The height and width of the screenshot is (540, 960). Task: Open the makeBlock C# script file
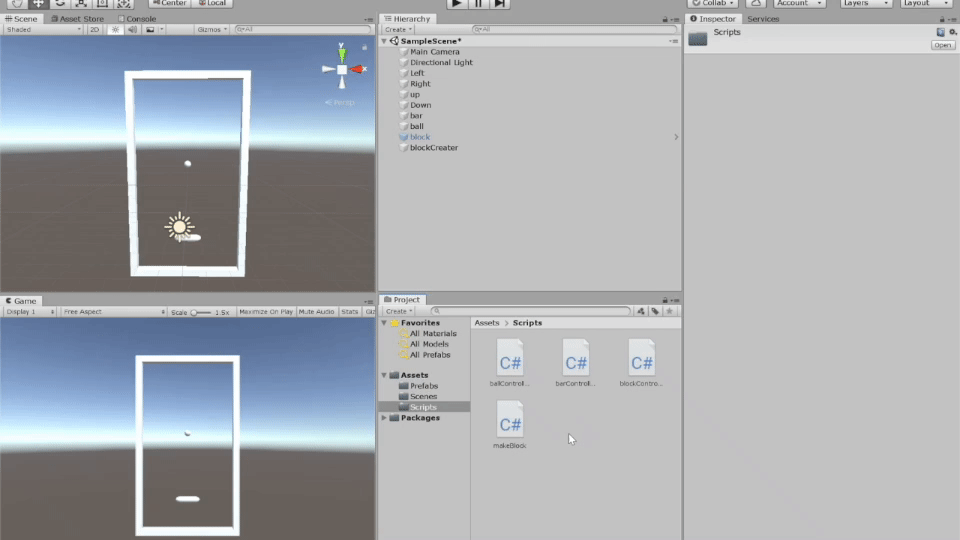click(x=510, y=420)
